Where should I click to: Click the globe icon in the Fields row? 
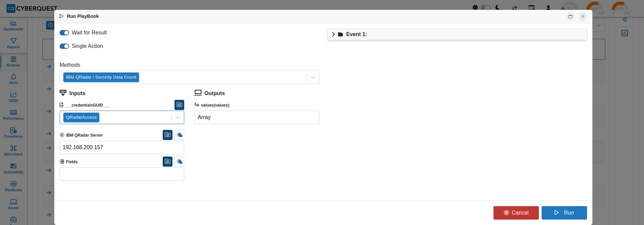click(x=179, y=162)
